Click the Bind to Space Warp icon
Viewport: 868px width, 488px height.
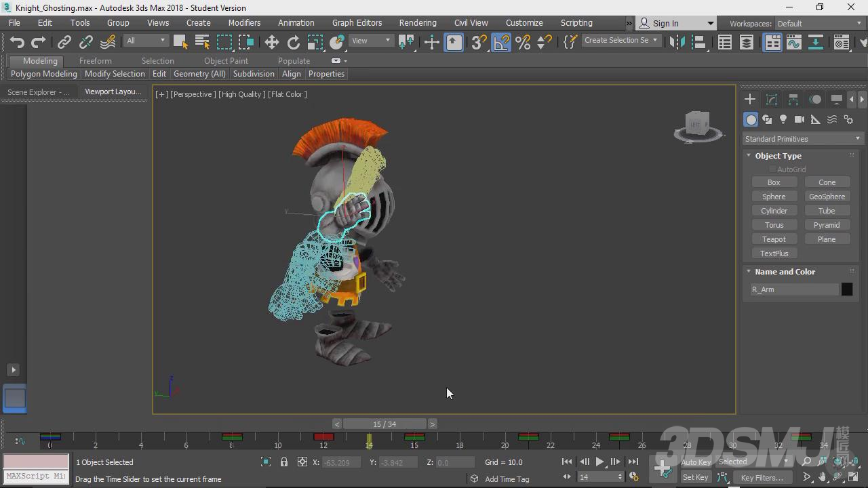coord(108,42)
